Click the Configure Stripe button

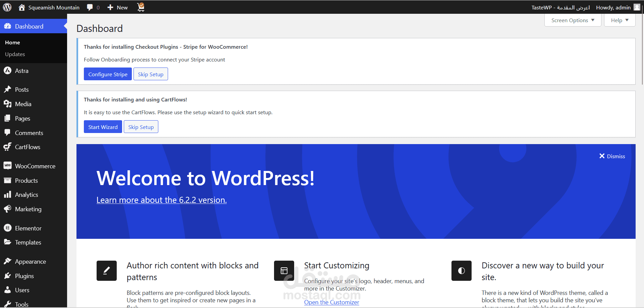(x=108, y=74)
